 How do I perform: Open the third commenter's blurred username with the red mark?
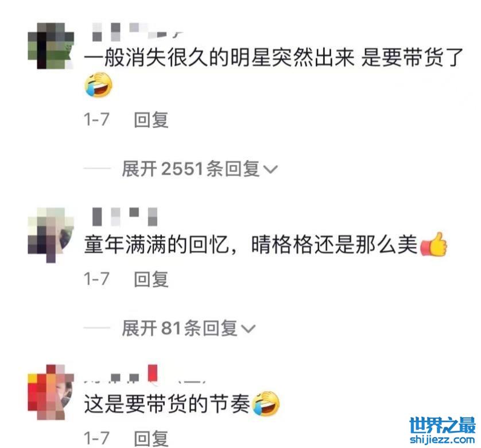tap(145, 375)
